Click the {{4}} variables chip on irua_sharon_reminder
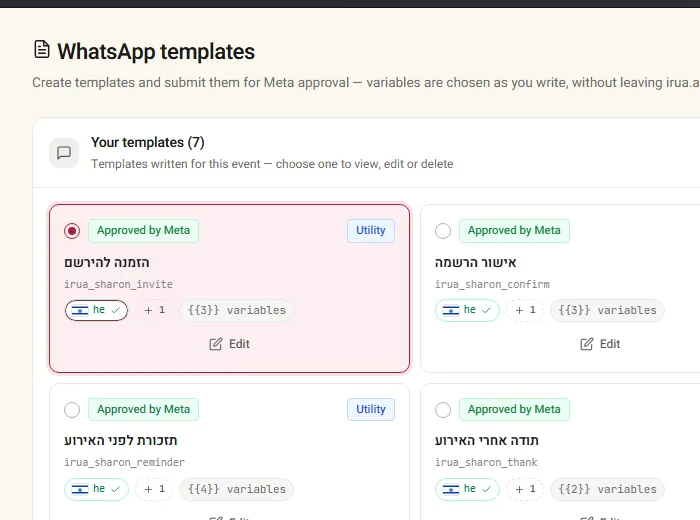Image resolution: width=700 pixels, height=520 pixels. click(237, 489)
